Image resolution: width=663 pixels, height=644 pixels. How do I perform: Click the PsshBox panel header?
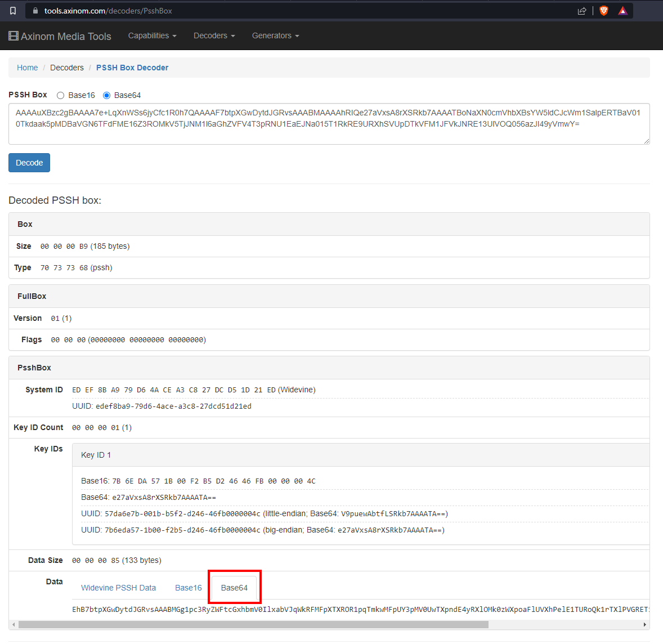(x=329, y=368)
